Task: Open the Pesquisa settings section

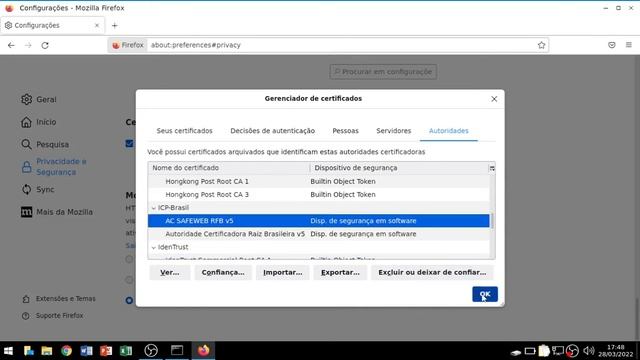Action: 45,144
